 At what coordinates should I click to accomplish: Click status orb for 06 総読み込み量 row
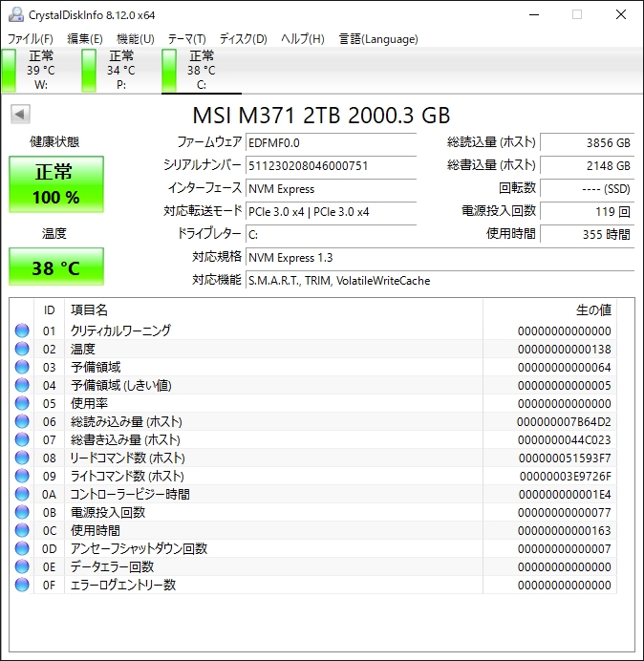(x=22, y=421)
